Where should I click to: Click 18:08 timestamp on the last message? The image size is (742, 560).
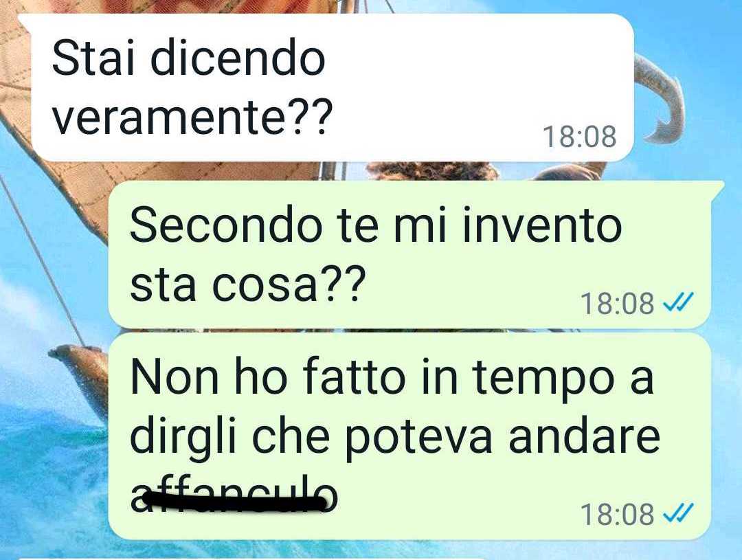coord(618,514)
